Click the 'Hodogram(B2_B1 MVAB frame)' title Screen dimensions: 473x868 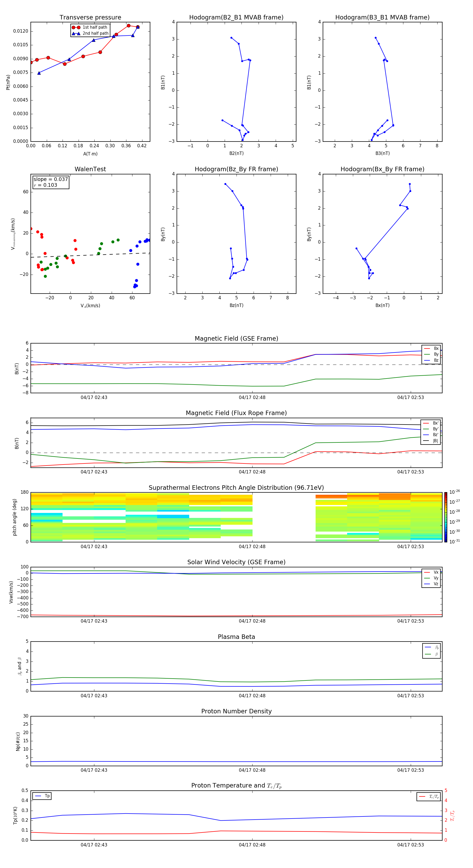(236, 18)
